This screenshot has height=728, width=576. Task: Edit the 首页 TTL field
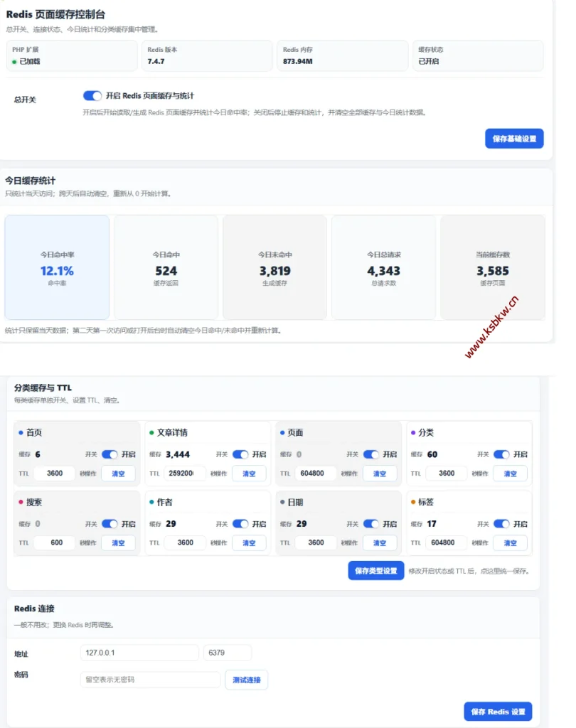click(x=54, y=473)
